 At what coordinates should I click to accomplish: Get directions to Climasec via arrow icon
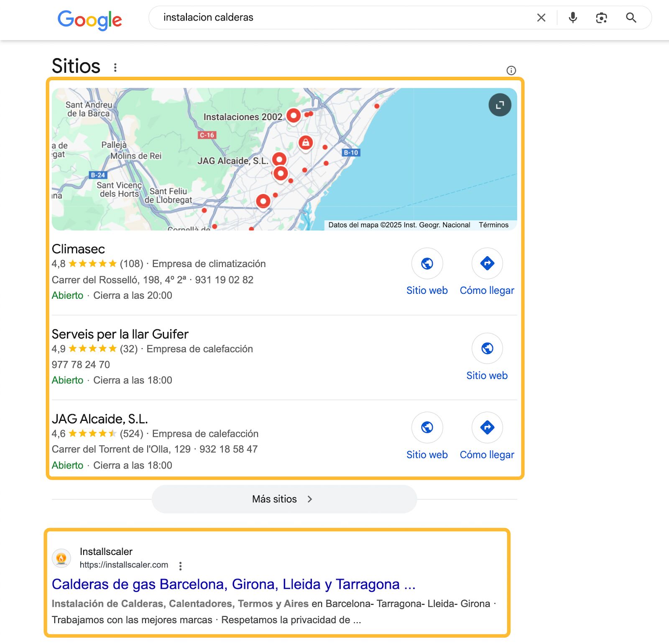tap(487, 263)
